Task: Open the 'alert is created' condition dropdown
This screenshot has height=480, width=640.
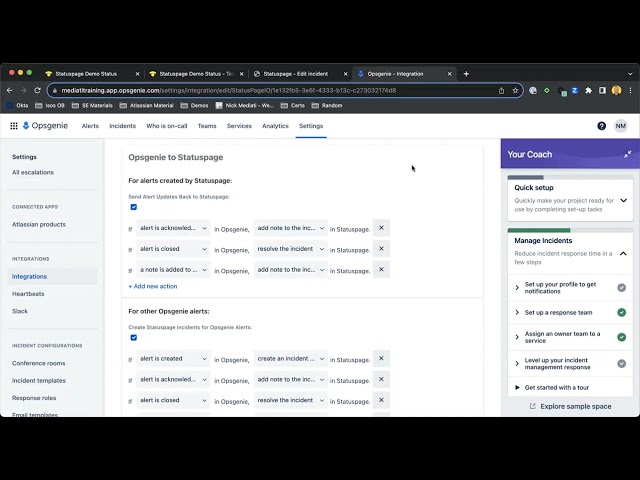Action: pos(173,359)
